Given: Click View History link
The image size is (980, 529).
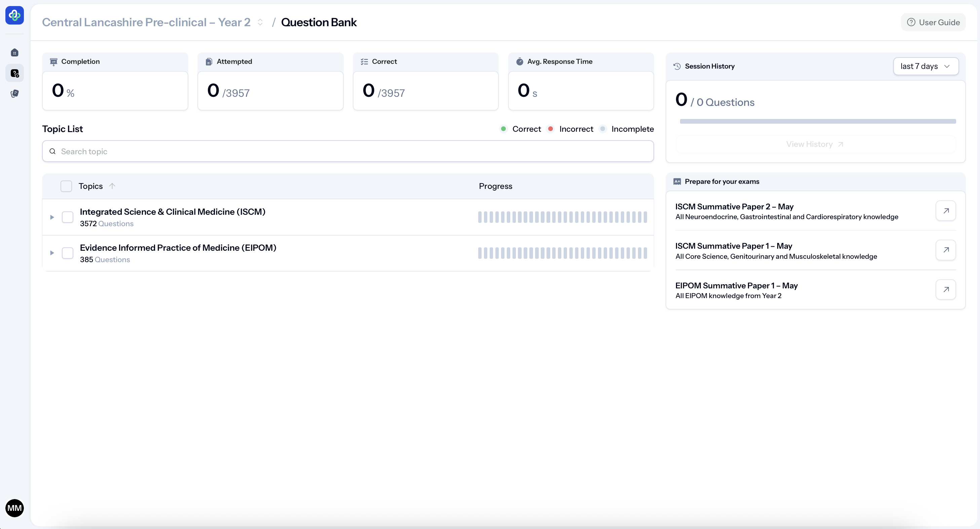Looking at the screenshot, I should (x=815, y=144).
